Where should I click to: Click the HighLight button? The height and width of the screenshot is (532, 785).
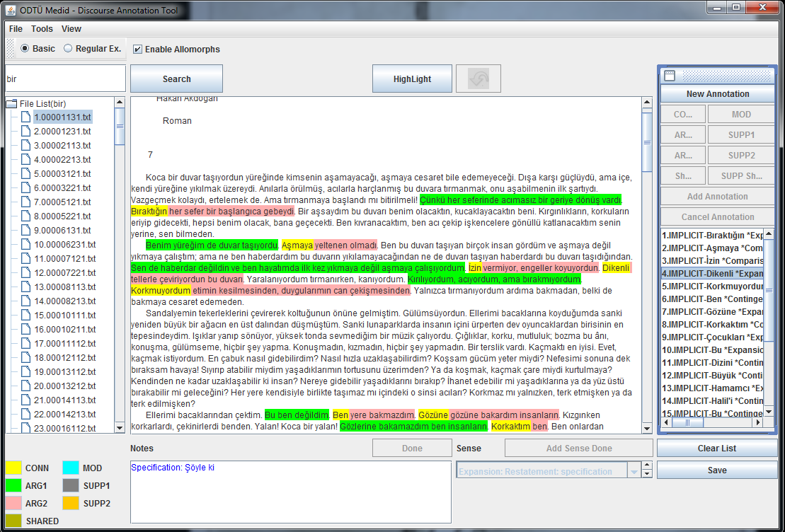coord(412,79)
